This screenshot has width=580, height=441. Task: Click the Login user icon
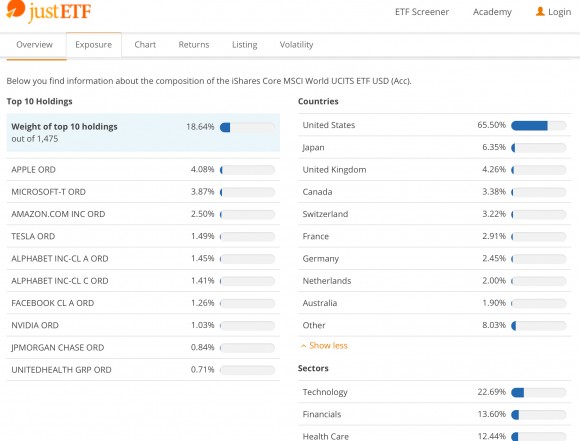(540, 11)
